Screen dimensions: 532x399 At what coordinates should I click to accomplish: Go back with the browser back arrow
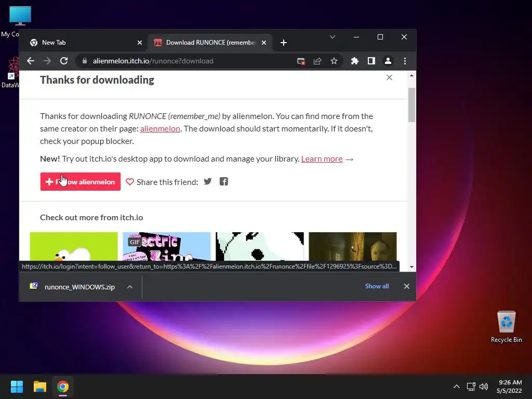coord(31,61)
